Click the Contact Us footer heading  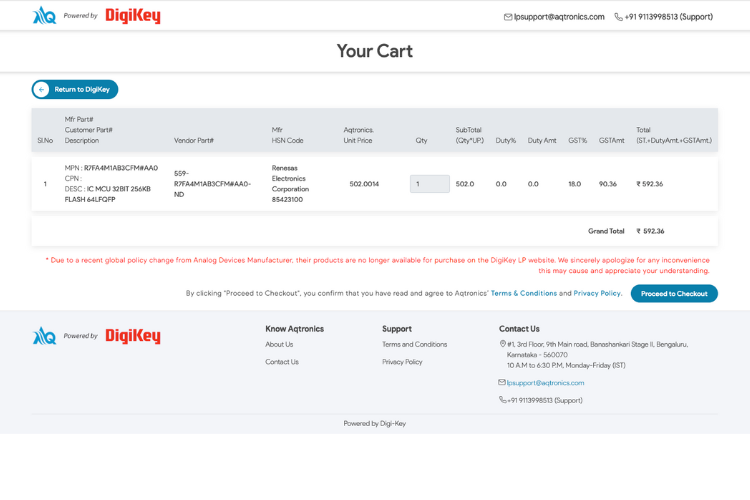[519, 329]
